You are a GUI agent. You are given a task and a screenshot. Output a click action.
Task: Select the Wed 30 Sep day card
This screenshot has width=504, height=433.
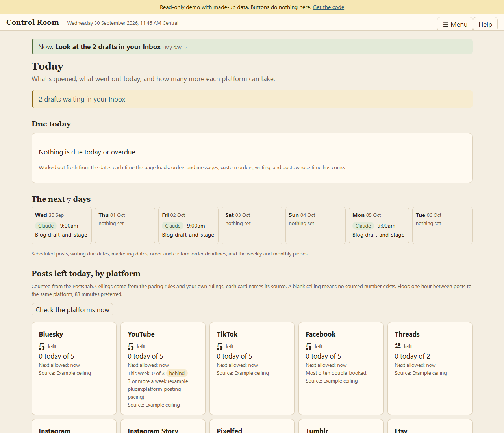tap(61, 226)
